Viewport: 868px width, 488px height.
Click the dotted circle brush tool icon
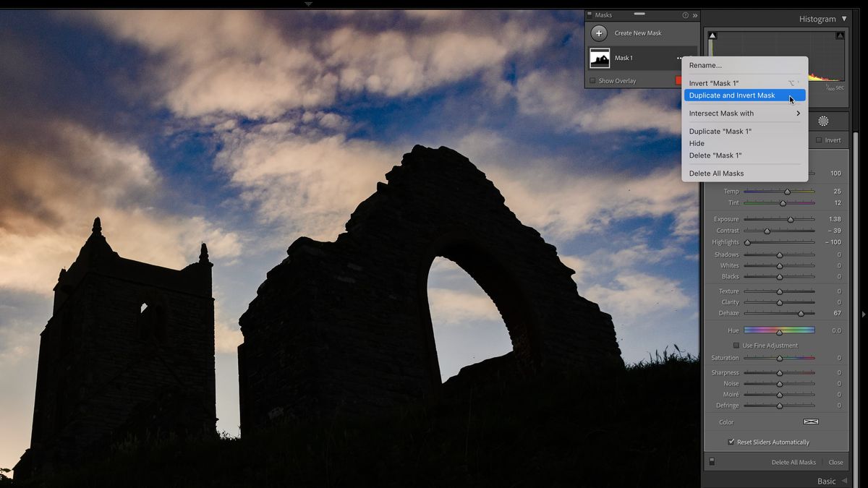[x=823, y=121]
